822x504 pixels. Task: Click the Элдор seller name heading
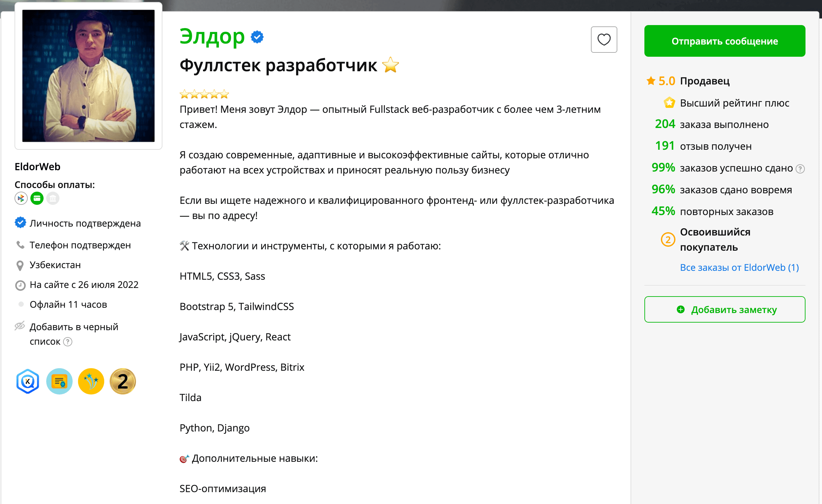point(212,36)
